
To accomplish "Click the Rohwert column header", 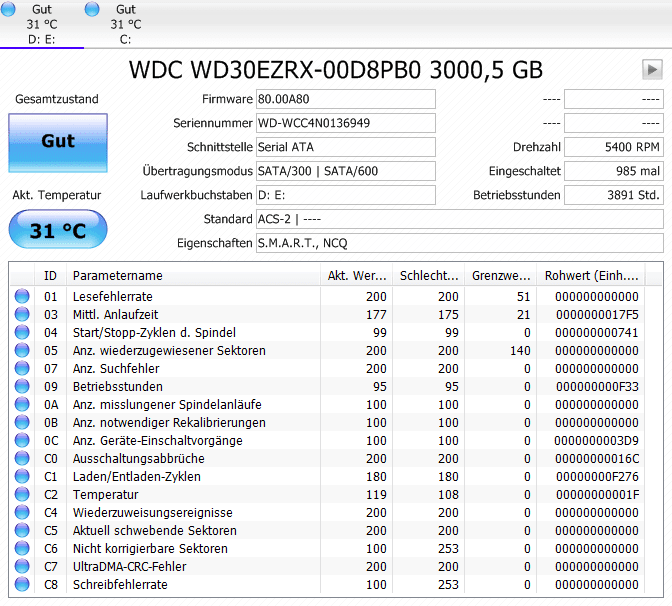I will tap(591, 276).
